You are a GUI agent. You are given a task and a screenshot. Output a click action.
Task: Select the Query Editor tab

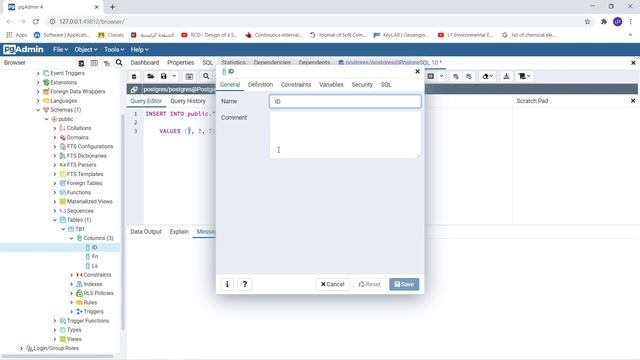[146, 101]
